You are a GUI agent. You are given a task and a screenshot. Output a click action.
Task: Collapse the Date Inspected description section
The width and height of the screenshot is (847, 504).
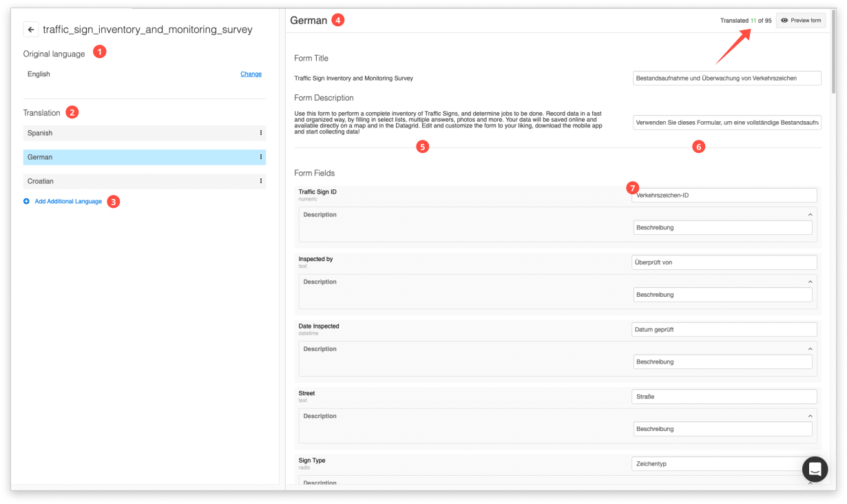pos(810,348)
